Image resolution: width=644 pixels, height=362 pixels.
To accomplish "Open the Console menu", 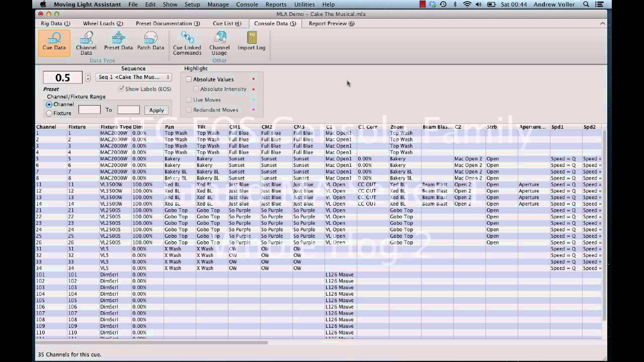I will tap(247, 5).
